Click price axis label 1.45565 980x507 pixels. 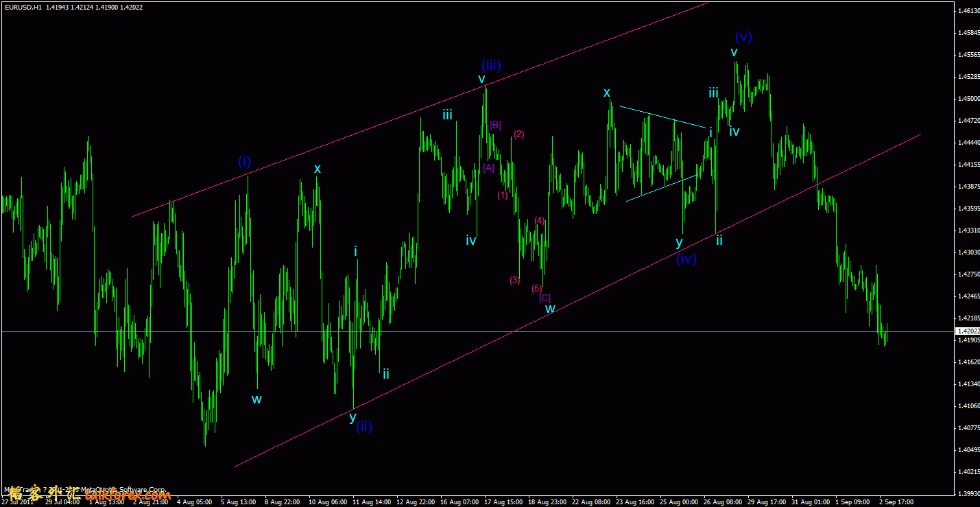click(968, 55)
